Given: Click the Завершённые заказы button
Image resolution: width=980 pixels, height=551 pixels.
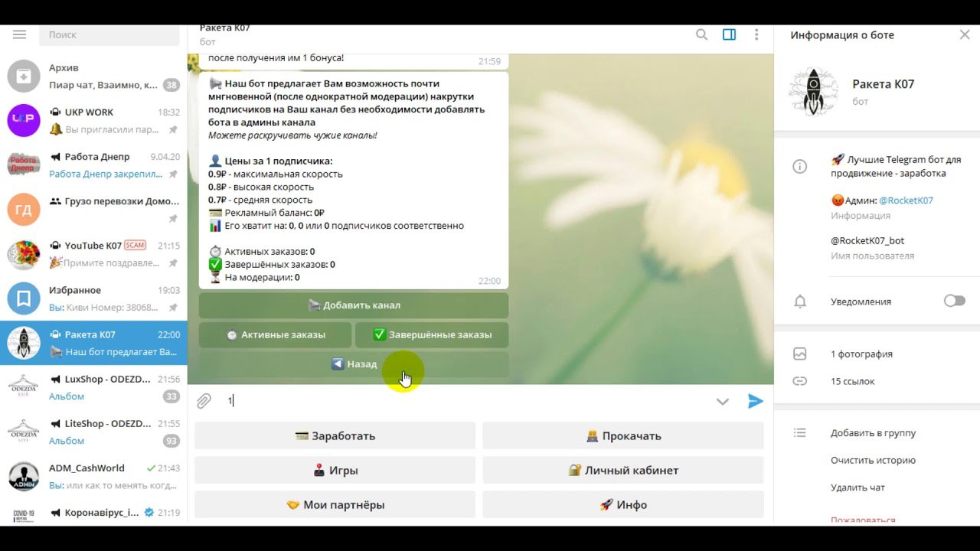Looking at the screenshot, I should click(432, 334).
